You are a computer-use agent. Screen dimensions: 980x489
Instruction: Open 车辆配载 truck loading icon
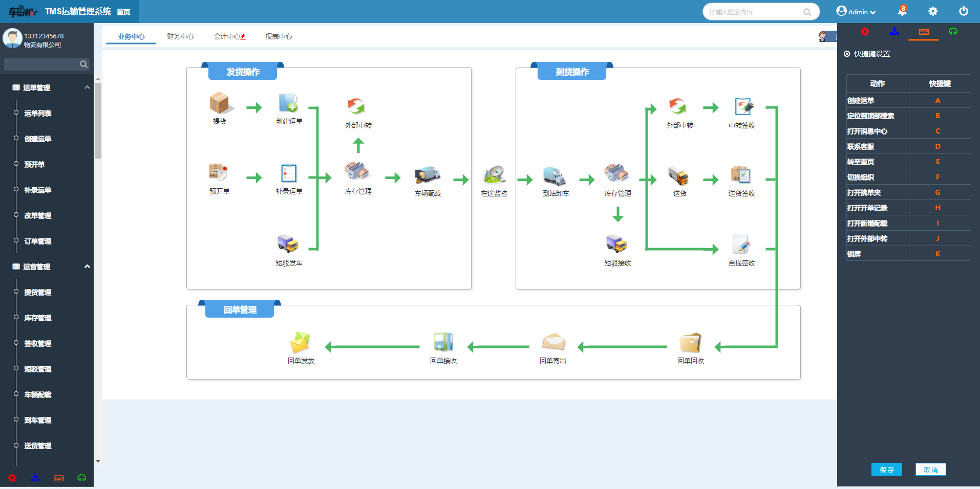[x=428, y=175]
